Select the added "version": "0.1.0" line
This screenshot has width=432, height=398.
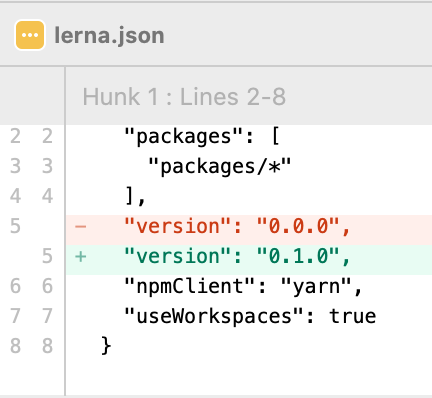[x=249, y=256]
